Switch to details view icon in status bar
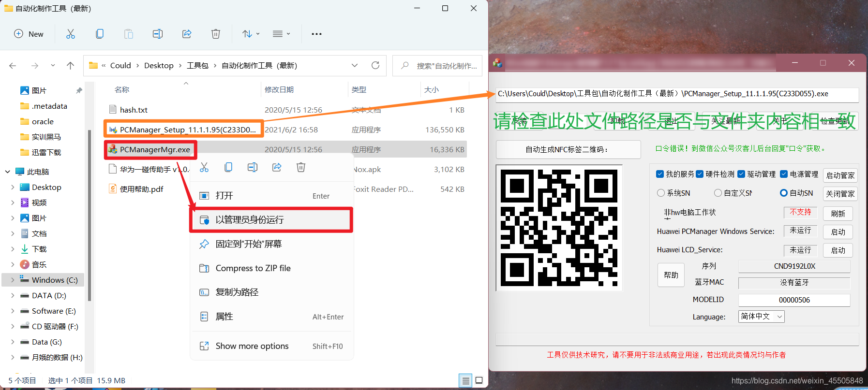Viewport: 868px width, 390px height. point(465,381)
